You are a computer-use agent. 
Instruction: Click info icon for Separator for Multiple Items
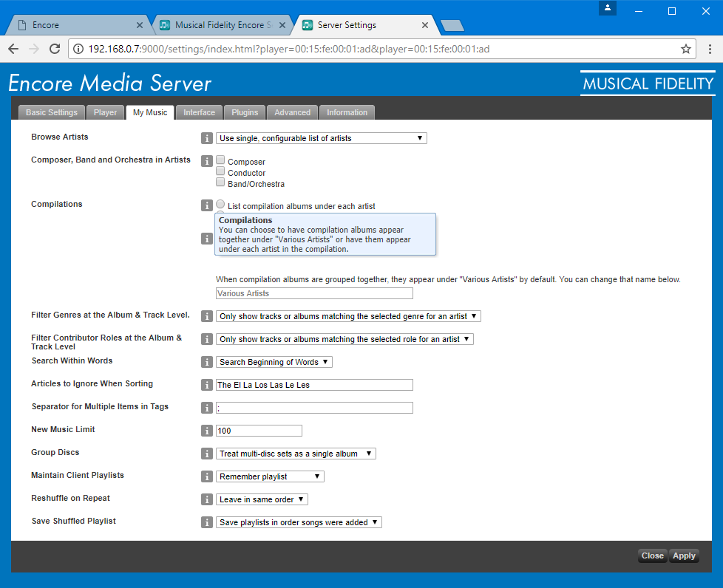click(206, 408)
